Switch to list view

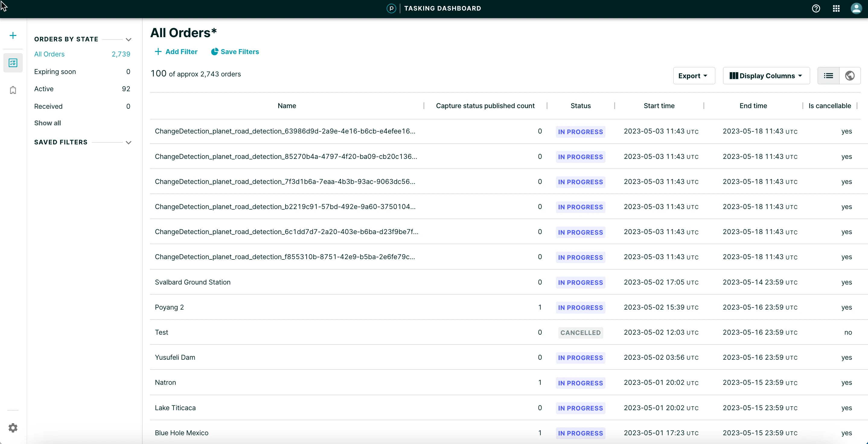coord(828,76)
